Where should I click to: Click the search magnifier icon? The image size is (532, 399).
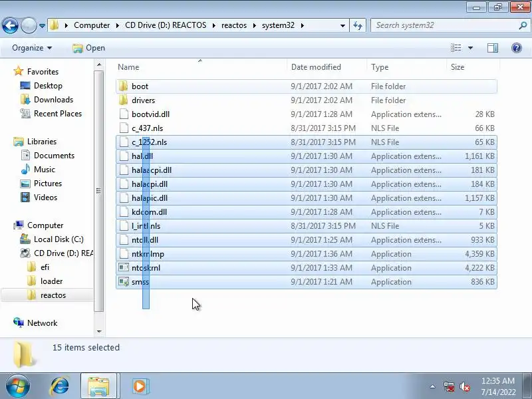tap(523, 25)
